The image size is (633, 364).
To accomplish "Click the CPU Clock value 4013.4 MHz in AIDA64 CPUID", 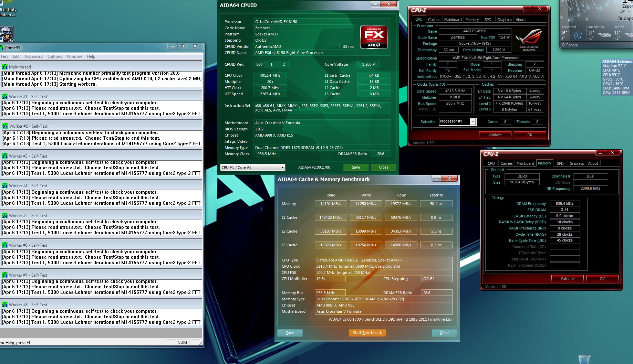I will pos(270,75).
